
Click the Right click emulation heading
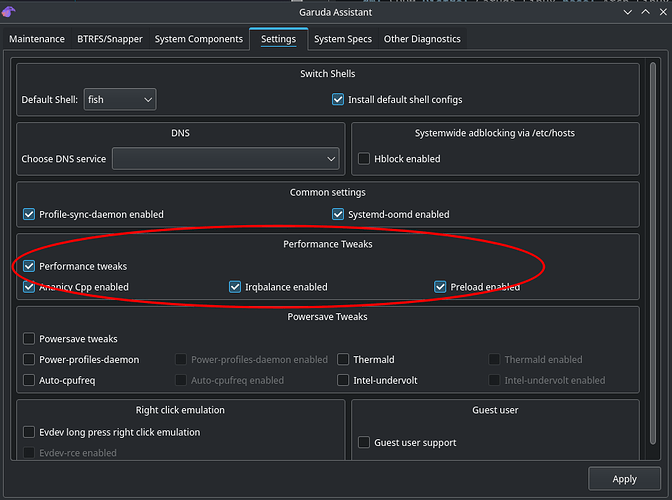[180, 410]
